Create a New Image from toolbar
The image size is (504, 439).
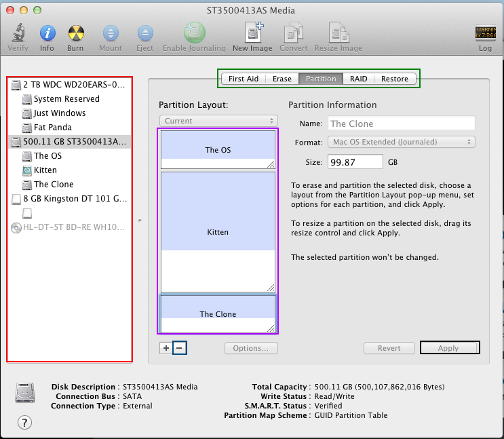pyautogui.click(x=253, y=32)
